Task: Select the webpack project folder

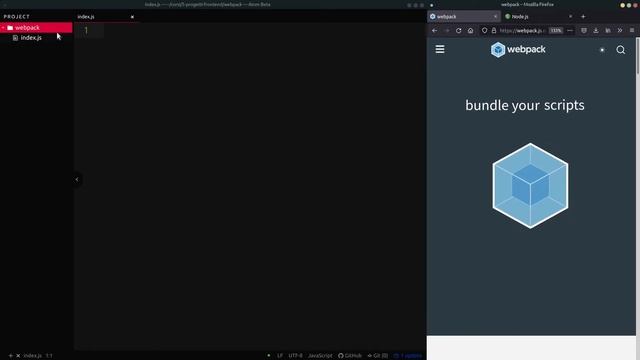Action: (36, 27)
